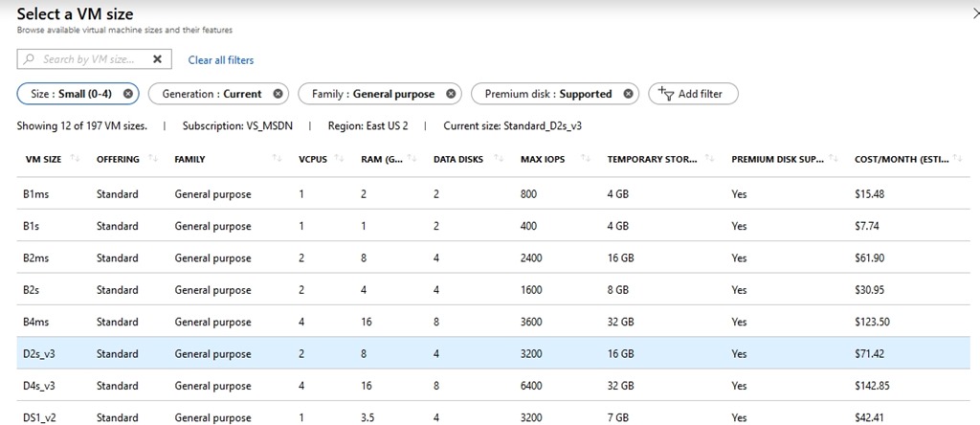Focus the Search by VM size field
Viewport: 980px width, 425px height.
pyautogui.click(x=88, y=59)
